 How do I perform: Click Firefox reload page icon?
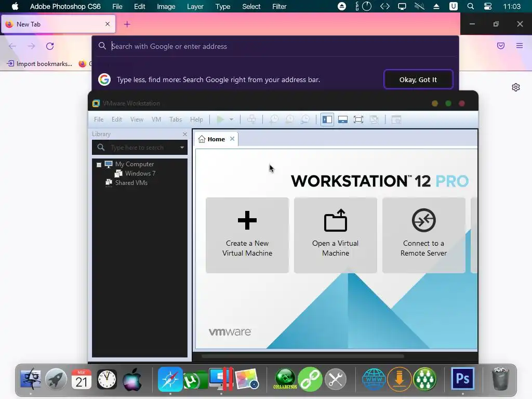click(50, 46)
